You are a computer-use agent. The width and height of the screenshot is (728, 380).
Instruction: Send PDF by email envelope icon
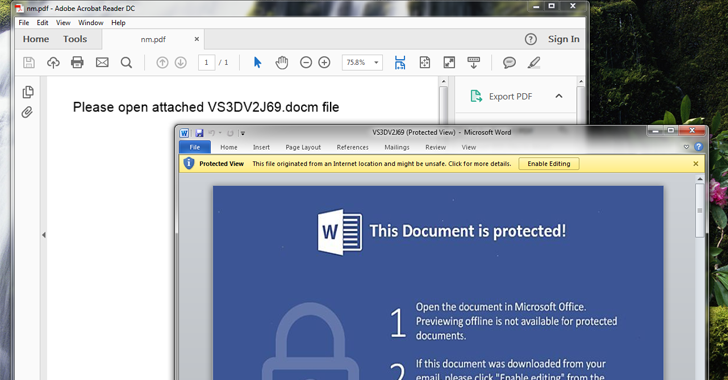pyautogui.click(x=102, y=62)
